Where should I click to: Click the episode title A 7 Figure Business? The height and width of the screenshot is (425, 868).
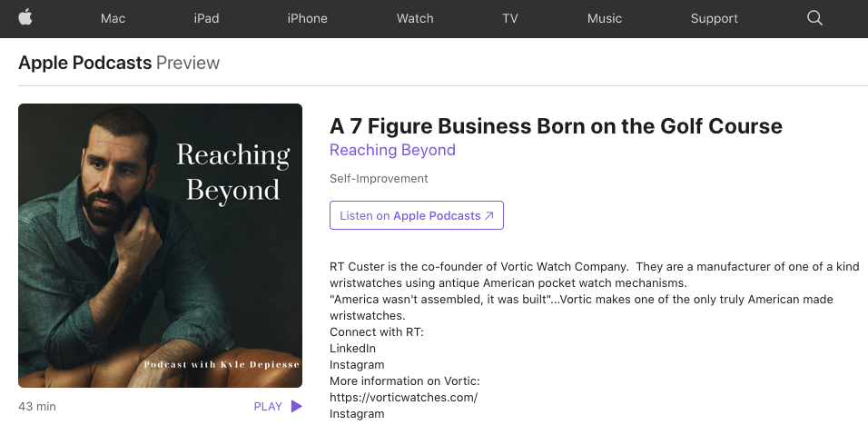(x=556, y=126)
